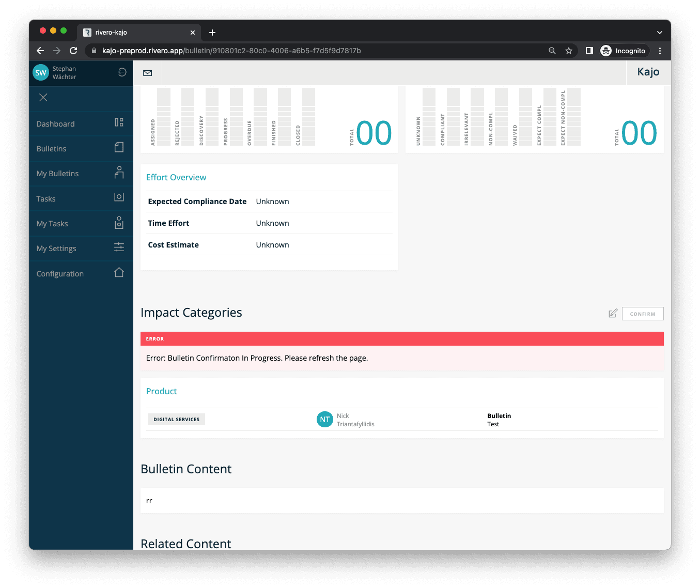Click the Confirm button
700x588 pixels.
(643, 314)
